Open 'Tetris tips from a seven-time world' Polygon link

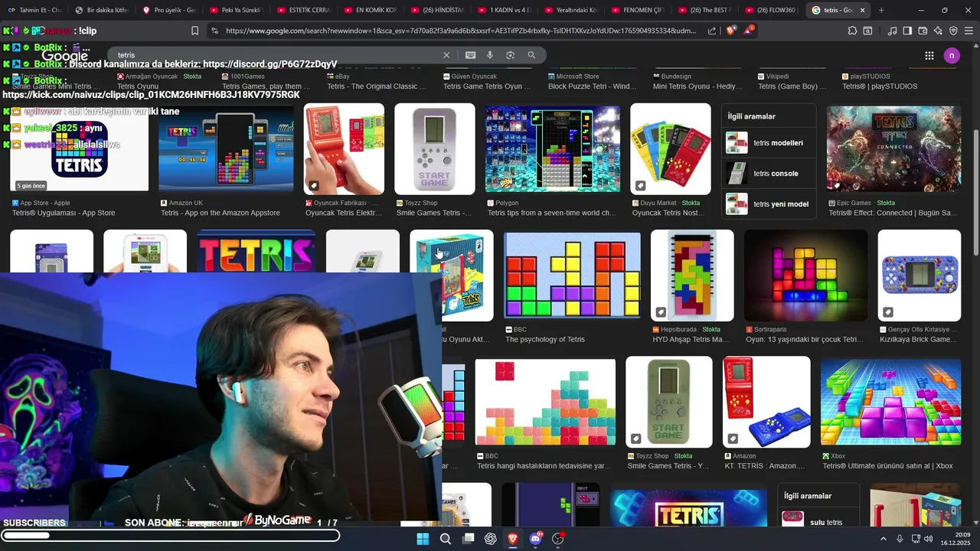550,213
